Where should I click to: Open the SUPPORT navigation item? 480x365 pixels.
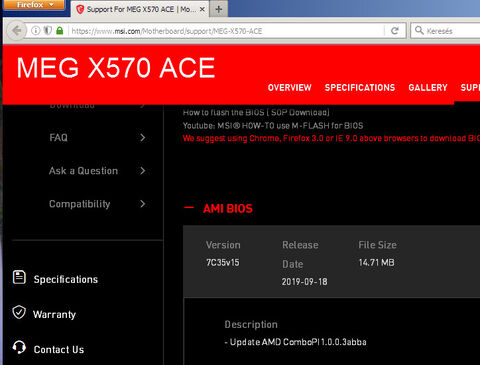tap(470, 88)
